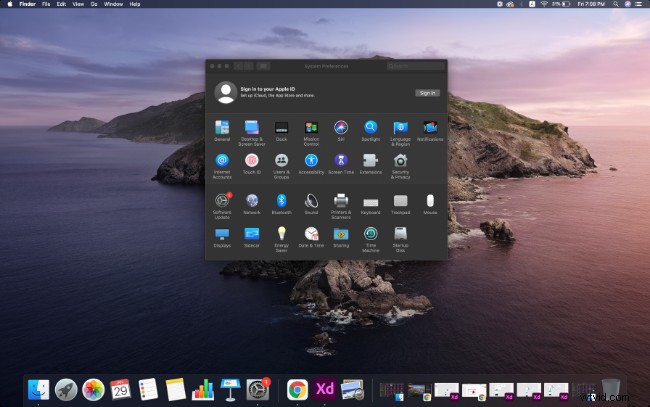The image size is (650, 407).
Task: Open Bluetooth preferences pane
Action: click(x=281, y=201)
